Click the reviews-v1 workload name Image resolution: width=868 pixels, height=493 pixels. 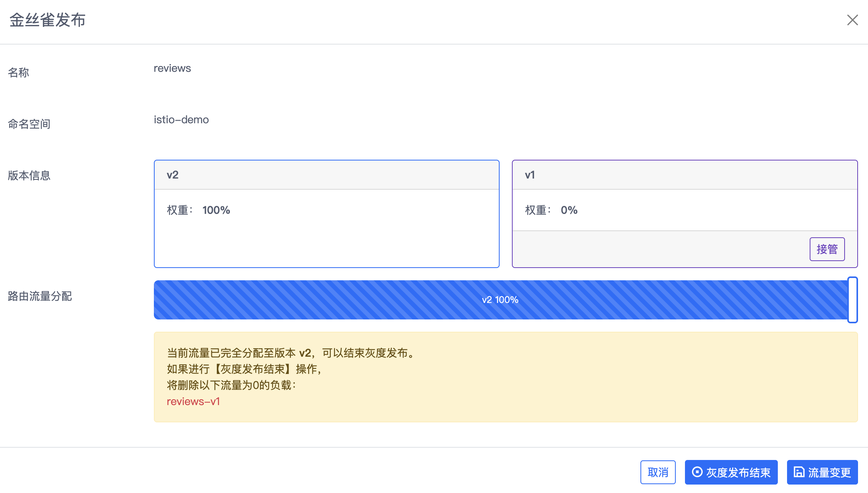pos(193,402)
